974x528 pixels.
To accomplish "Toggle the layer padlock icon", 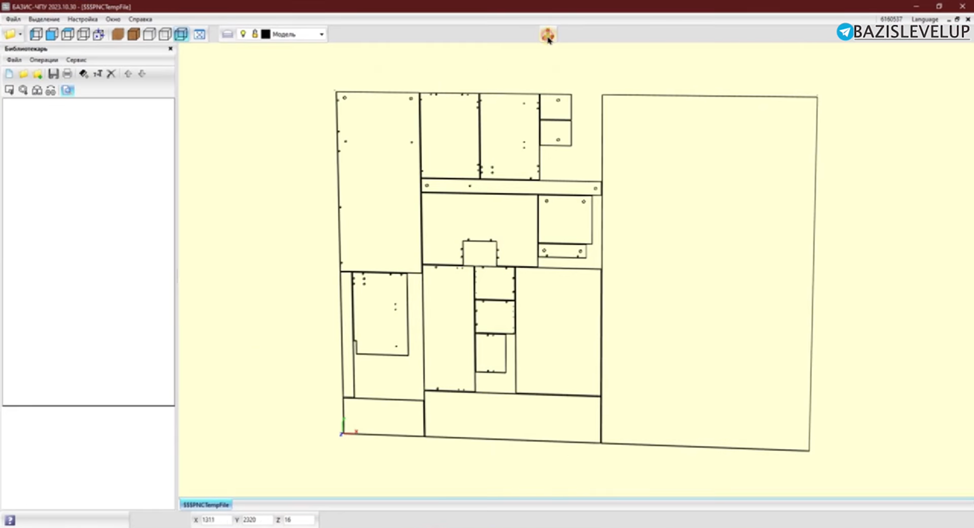I will point(255,34).
